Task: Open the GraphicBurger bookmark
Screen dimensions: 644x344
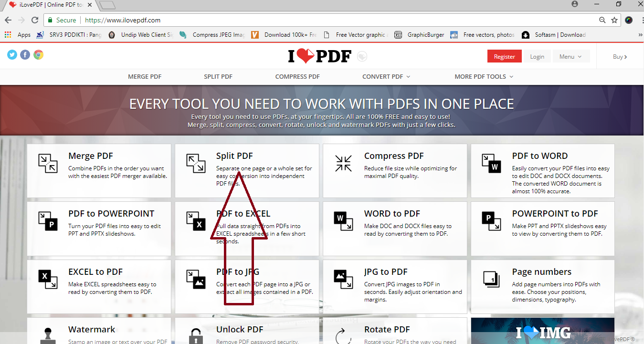Action: tap(420, 35)
